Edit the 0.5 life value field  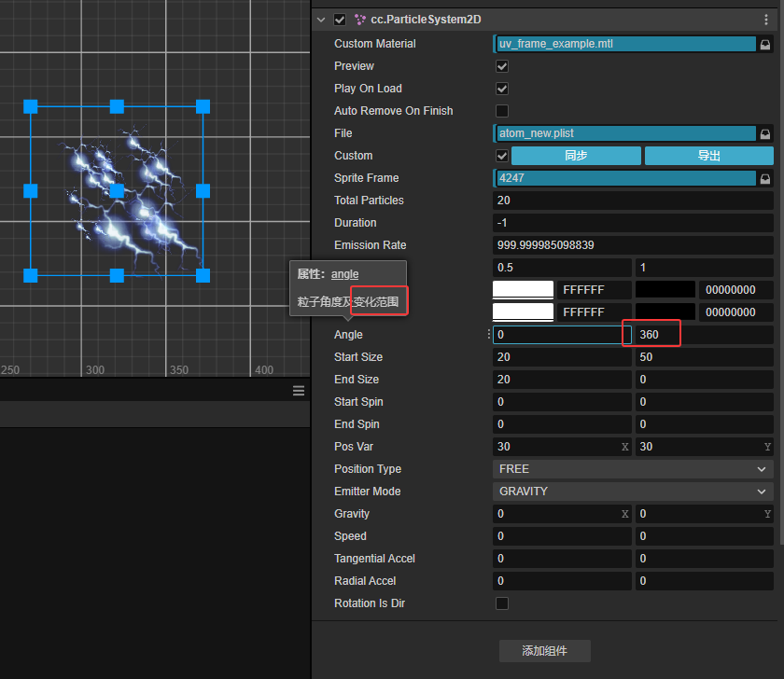[562, 268]
